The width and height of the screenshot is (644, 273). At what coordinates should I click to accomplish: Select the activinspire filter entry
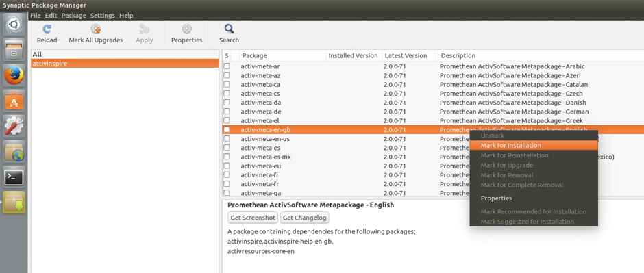click(125, 64)
